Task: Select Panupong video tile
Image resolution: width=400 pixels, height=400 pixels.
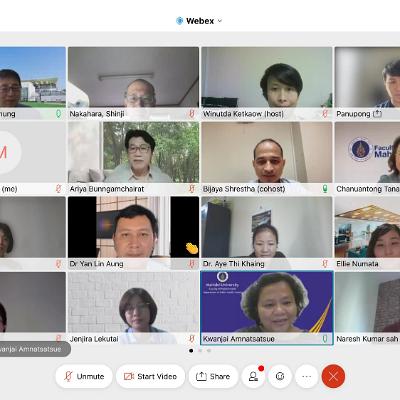Action: point(367,83)
